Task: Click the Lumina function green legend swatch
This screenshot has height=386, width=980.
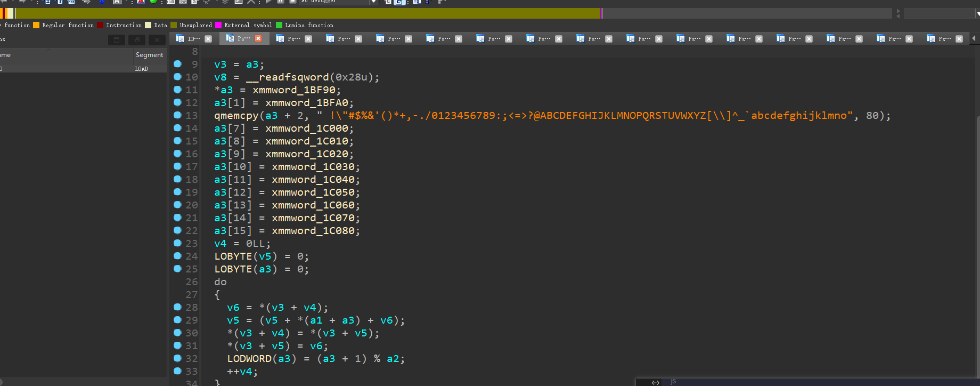Action: click(279, 25)
